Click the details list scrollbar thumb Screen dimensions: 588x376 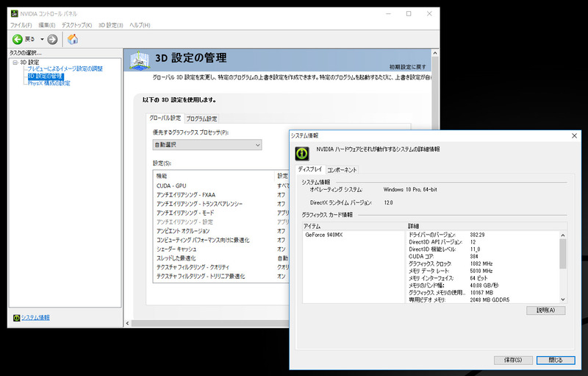point(563,254)
